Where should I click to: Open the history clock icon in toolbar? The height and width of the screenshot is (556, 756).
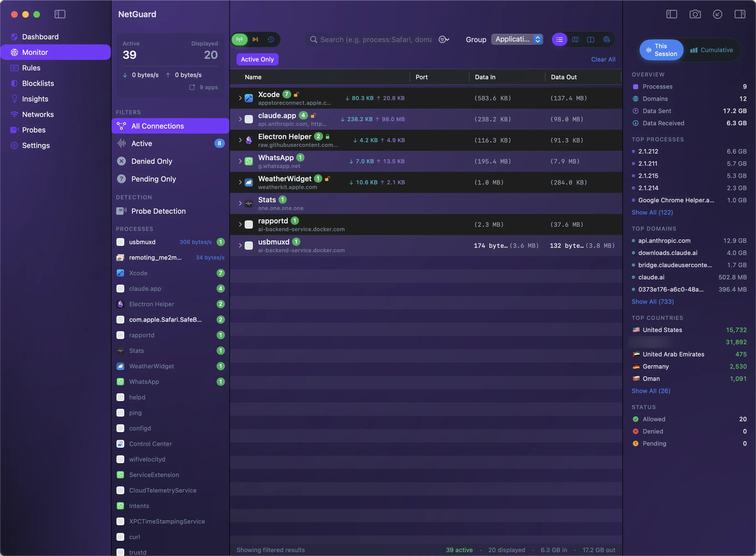[271, 39]
